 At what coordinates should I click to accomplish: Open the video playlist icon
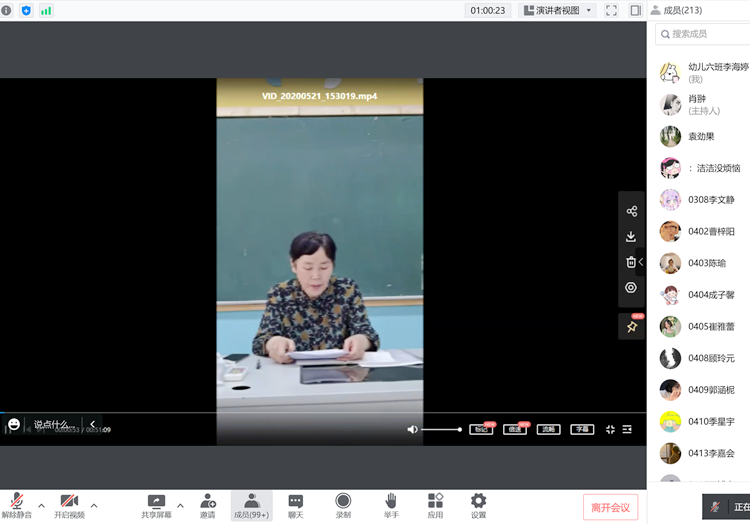pos(627,429)
